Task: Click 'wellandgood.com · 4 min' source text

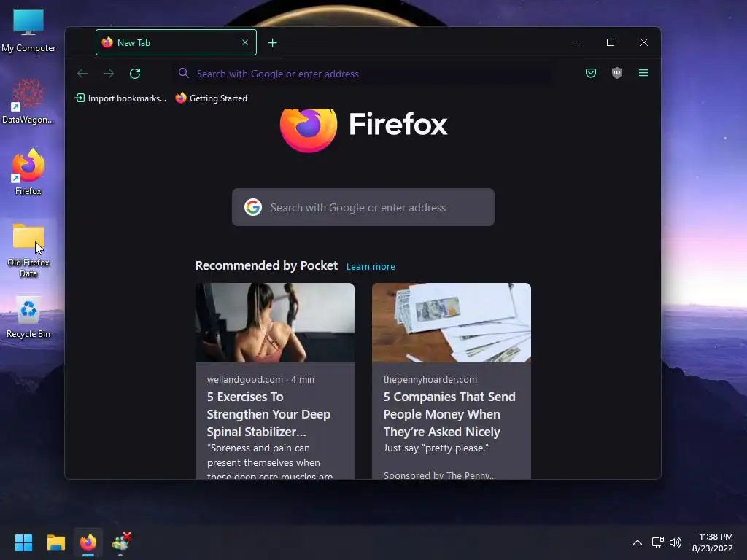Action: pos(260,379)
